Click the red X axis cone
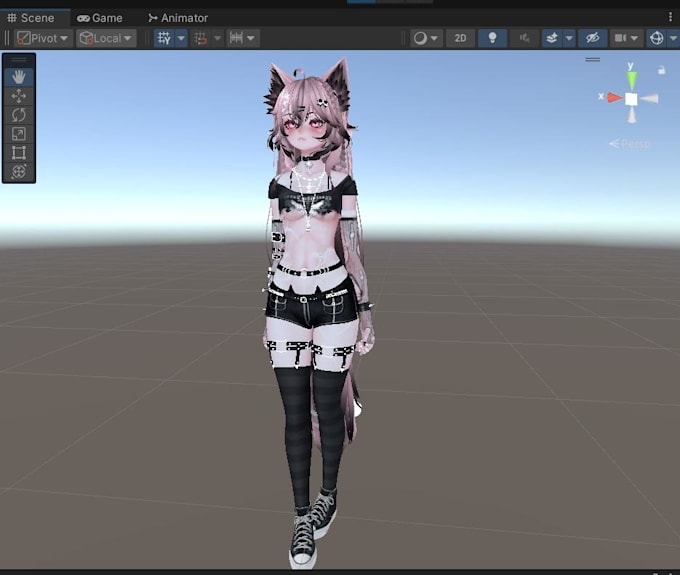The width and height of the screenshot is (680, 575). click(615, 98)
